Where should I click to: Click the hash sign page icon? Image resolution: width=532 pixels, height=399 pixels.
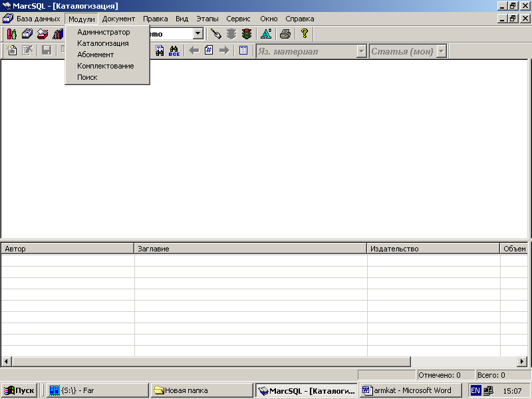tap(209, 51)
